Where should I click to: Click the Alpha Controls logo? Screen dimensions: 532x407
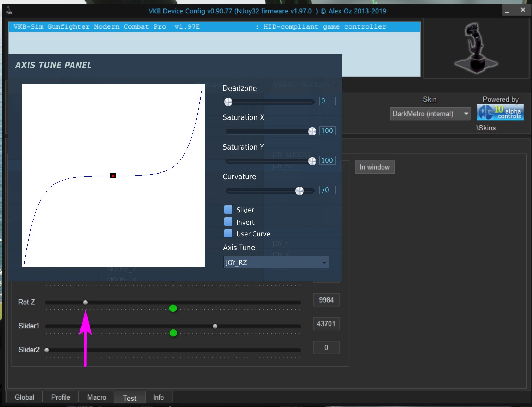coord(500,113)
